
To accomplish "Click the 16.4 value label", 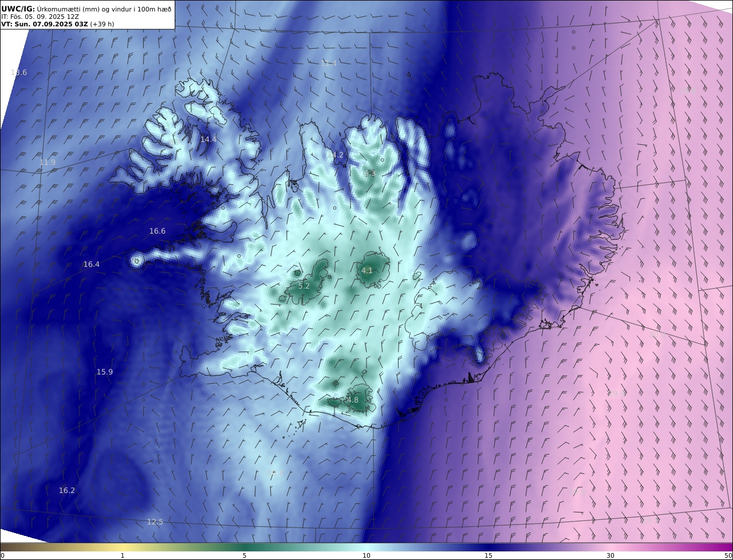I will [92, 265].
